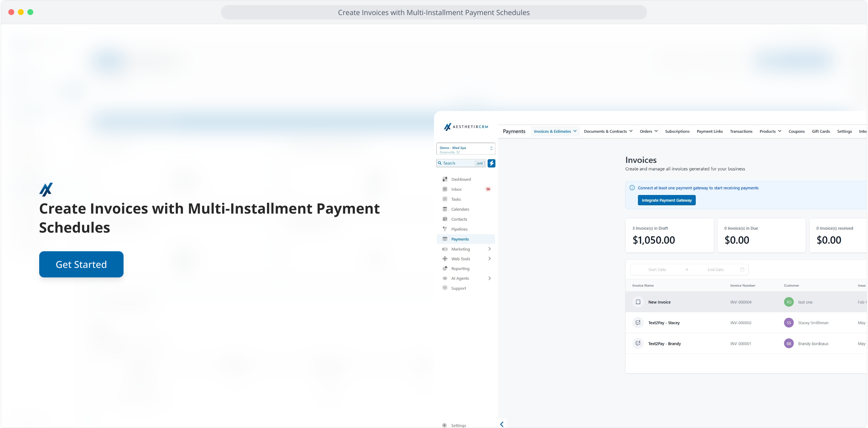The width and height of the screenshot is (868, 428).
Task: Open the Invoices & Estimates dropdown
Action: coord(555,131)
